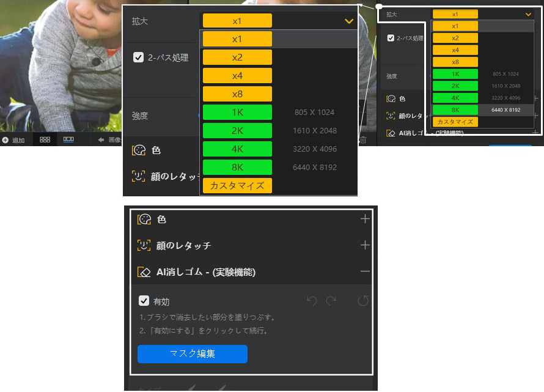Uncheck 2-パス処理 in the right-side panel
Viewport: 544px width, 392px height.
point(389,37)
